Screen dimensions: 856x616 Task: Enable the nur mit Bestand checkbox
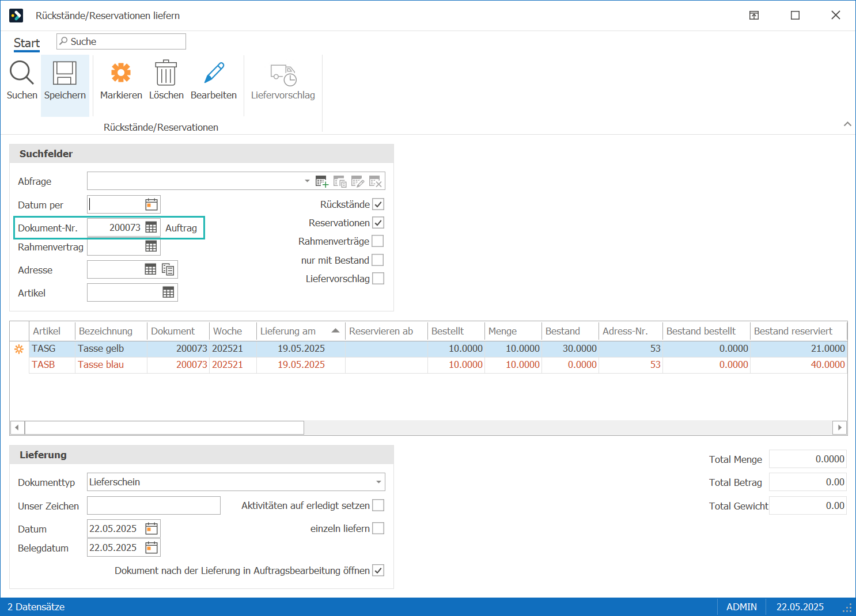[x=378, y=260]
